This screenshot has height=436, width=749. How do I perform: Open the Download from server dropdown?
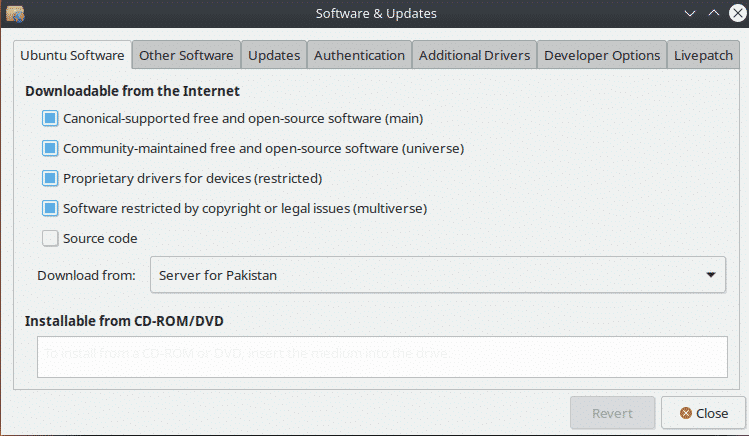pos(438,275)
